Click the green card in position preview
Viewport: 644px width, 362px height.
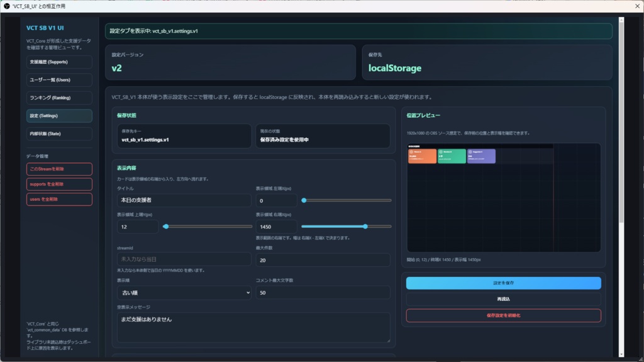tap(452, 156)
